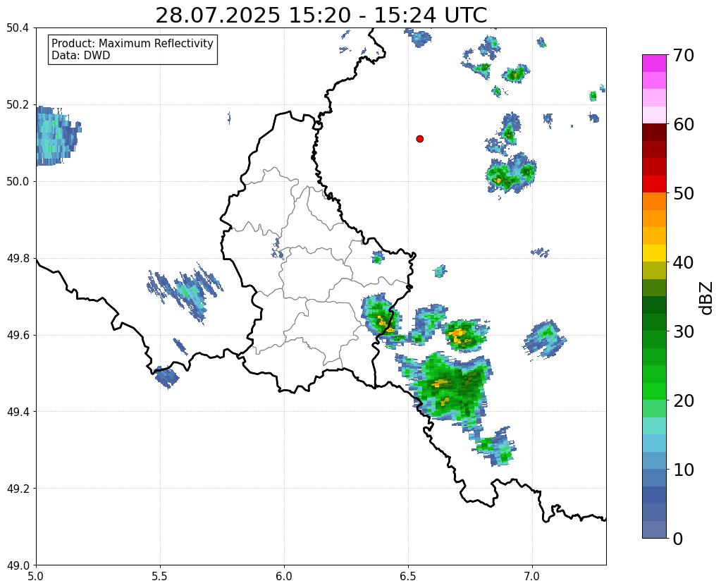Click the red station marker dot

tap(419, 139)
